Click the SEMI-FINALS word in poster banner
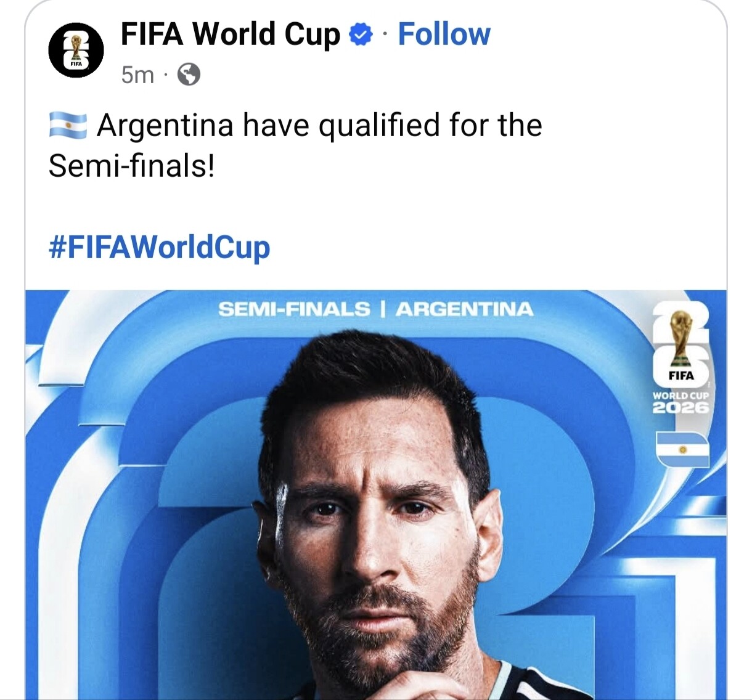 (294, 309)
